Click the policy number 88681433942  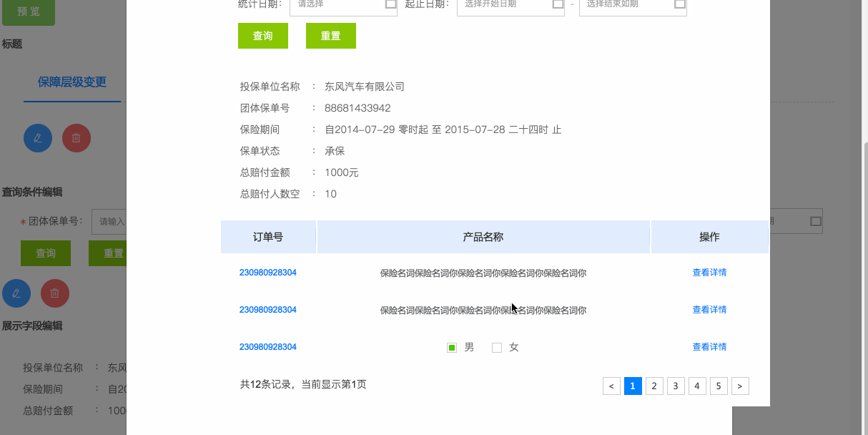pyautogui.click(x=357, y=108)
